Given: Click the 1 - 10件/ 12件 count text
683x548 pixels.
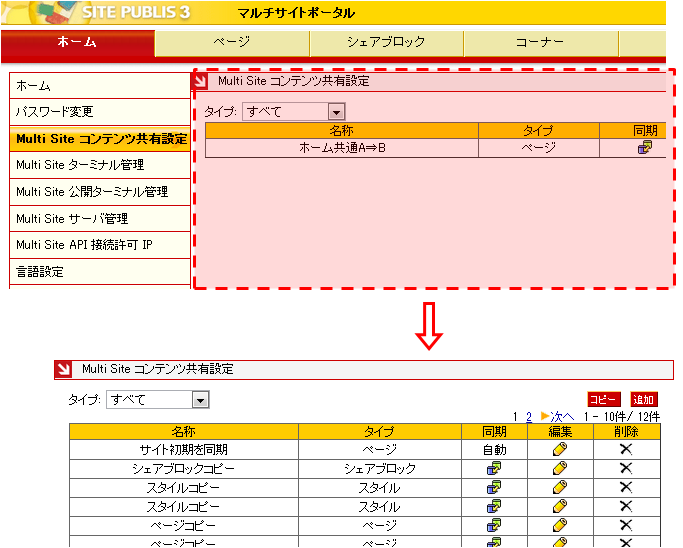Looking at the screenshot, I should [622, 417].
